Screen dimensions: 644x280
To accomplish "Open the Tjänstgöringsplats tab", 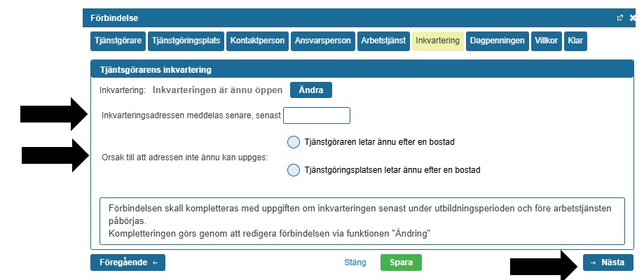I will pyautogui.click(x=186, y=41).
